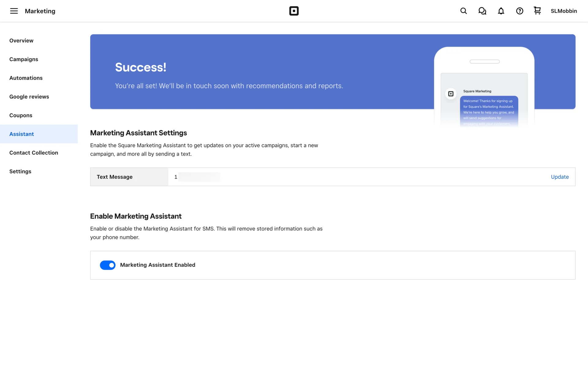Open marketing Settings in sidebar

20,171
